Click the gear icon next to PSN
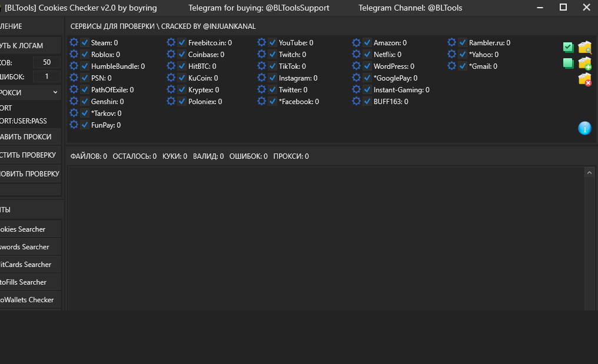Viewport: 598px width, 364px height. click(74, 78)
